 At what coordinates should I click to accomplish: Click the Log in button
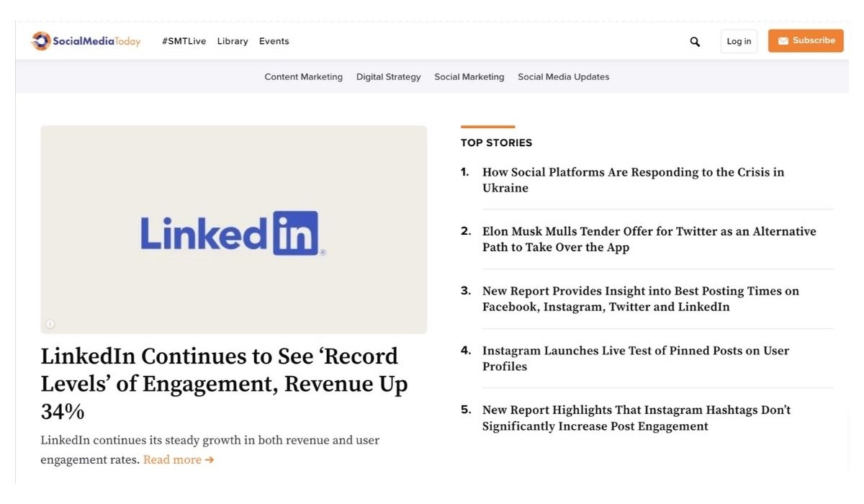[739, 41]
